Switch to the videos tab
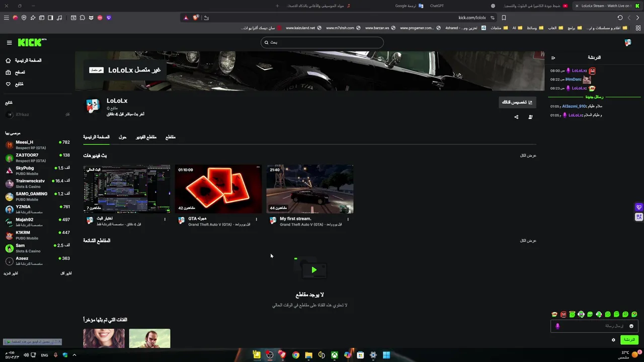Image resolution: width=644 pixels, height=362 pixels. [x=146, y=137]
